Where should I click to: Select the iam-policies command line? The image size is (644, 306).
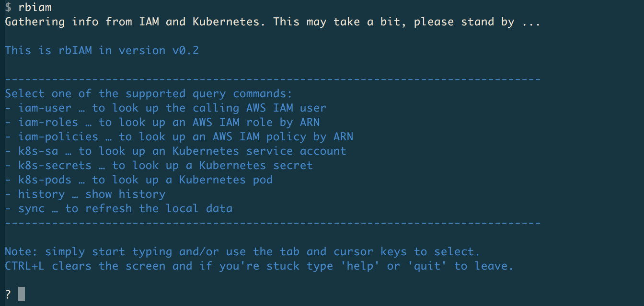[179, 137]
